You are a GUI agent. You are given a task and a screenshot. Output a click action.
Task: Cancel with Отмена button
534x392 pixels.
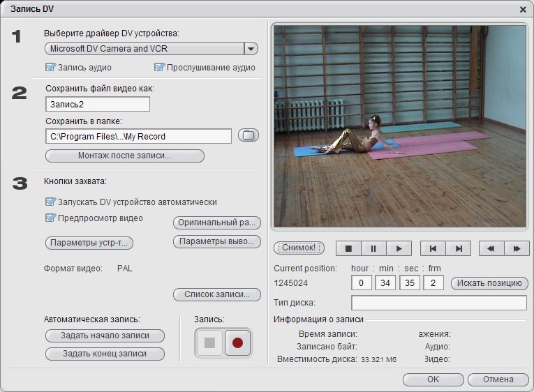click(x=498, y=379)
